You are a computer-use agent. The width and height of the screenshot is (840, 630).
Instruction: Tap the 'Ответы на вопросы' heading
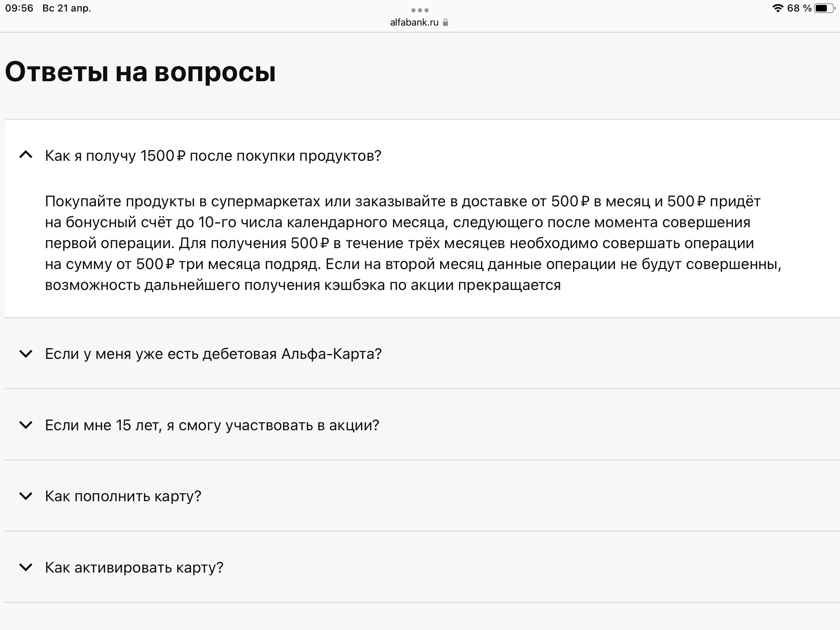140,72
